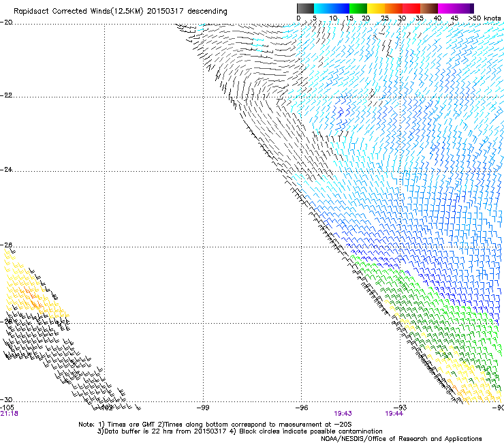This screenshot has width=504, height=443.
Task: Click the brown 35-40 knots legend swatch
Action: pyautogui.click(x=429, y=8)
